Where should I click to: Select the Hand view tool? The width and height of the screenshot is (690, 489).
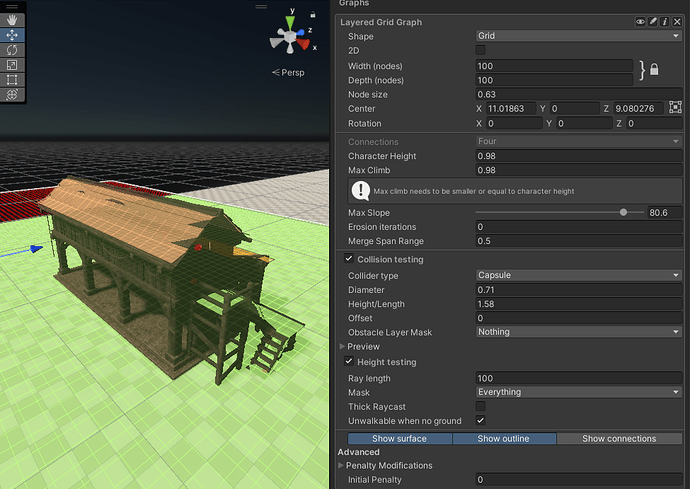[12, 20]
